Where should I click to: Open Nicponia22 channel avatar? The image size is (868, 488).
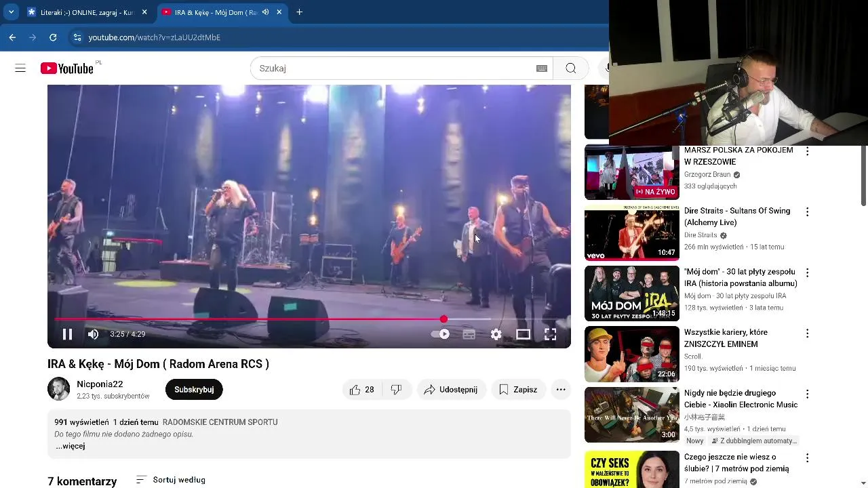(x=58, y=389)
